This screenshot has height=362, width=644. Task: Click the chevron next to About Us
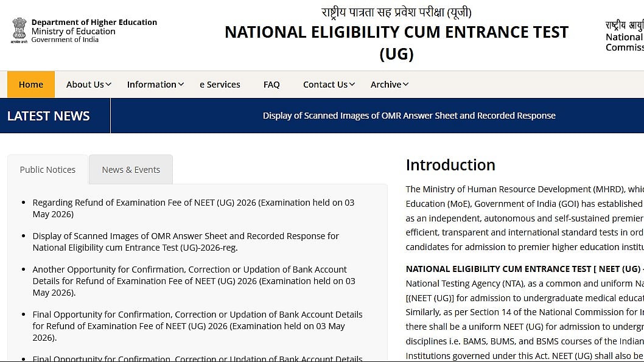tap(108, 85)
